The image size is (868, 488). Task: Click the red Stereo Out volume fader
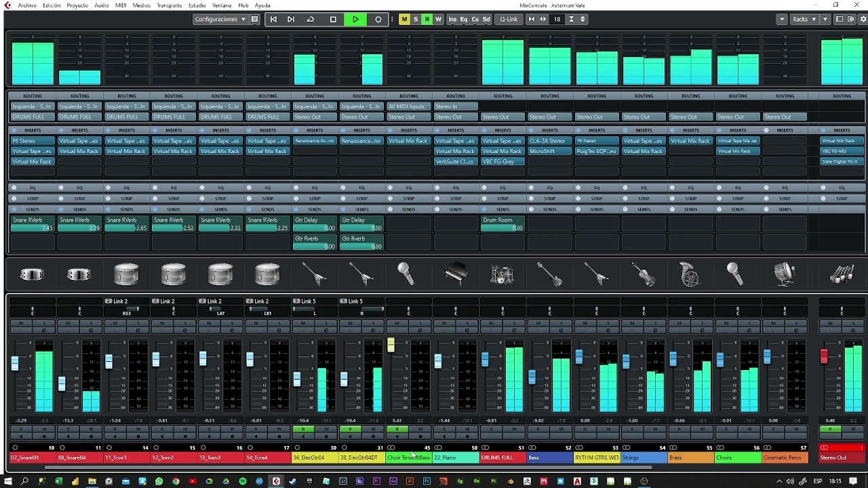point(825,355)
